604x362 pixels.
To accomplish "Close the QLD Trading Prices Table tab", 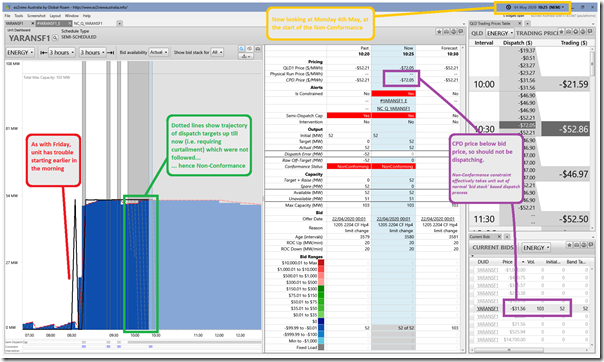I will [x=520, y=23].
